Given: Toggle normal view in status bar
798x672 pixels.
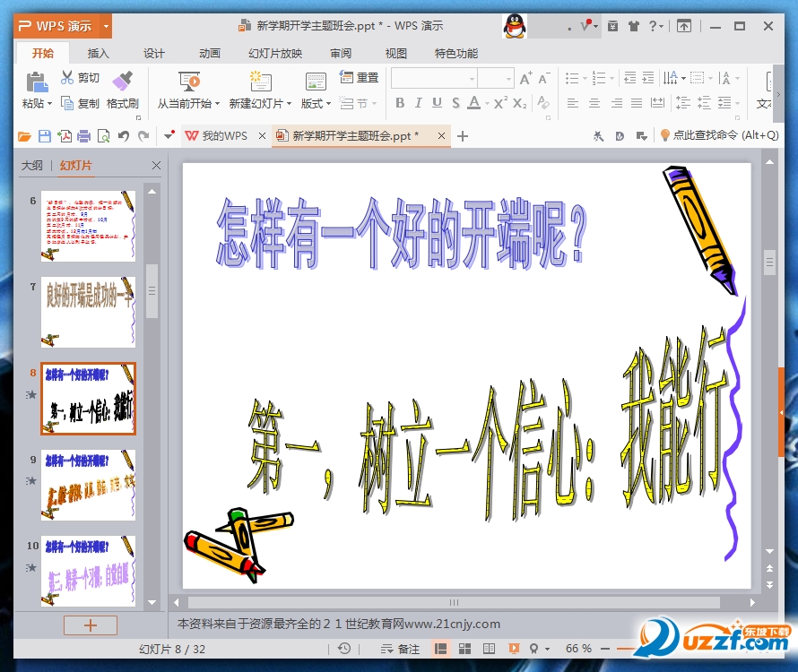Looking at the screenshot, I should [440, 649].
